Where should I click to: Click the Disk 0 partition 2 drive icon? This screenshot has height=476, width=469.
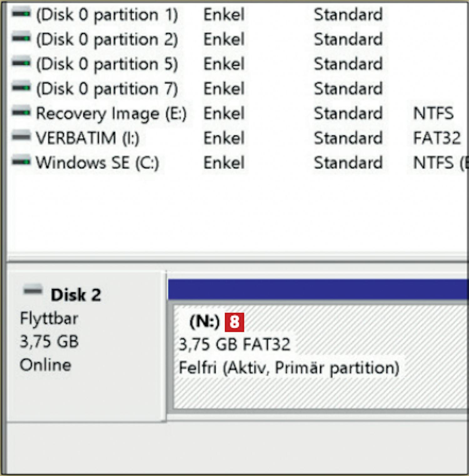(21, 38)
